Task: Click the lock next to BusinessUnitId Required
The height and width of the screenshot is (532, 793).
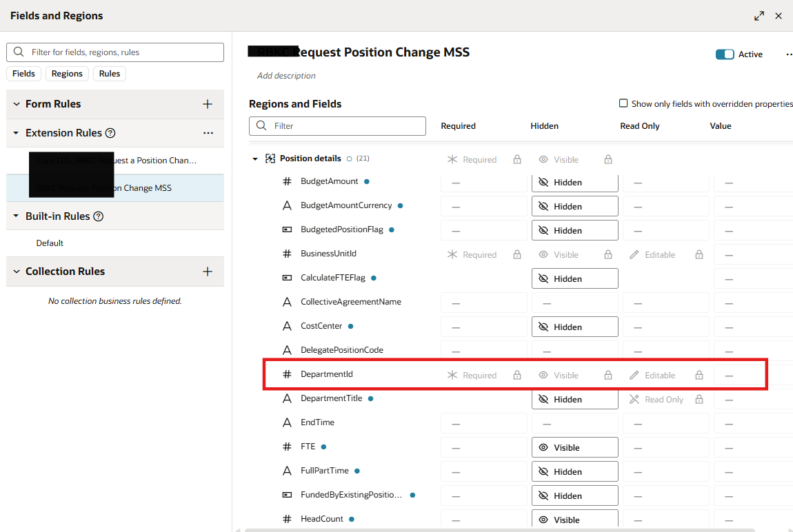Action: [517, 255]
